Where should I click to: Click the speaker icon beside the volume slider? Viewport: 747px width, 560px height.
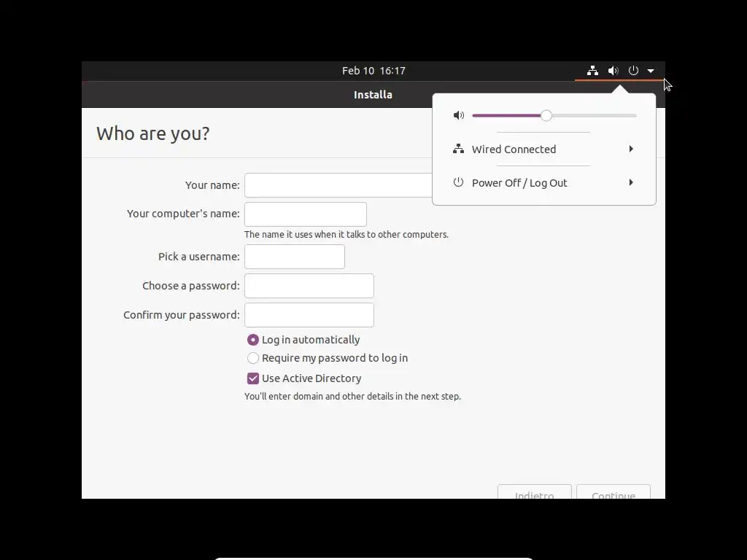pos(459,115)
